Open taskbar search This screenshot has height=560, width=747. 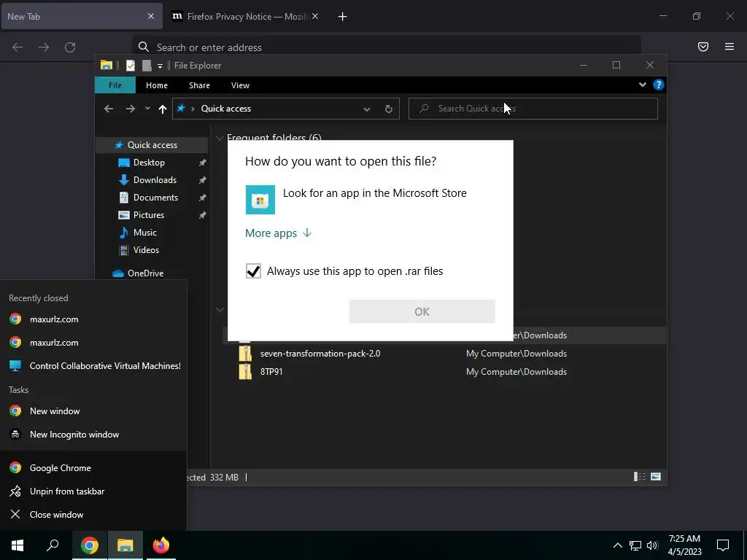click(x=53, y=545)
